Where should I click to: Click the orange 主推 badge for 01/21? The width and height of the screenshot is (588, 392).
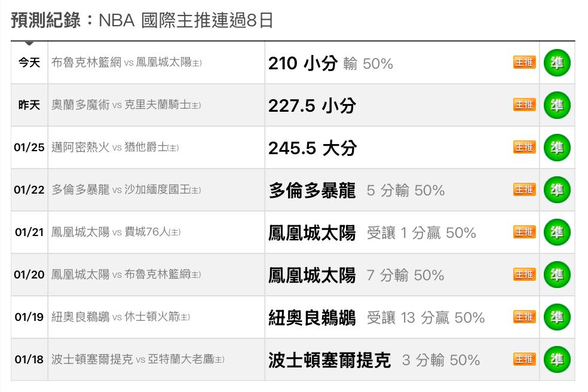pos(524,232)
